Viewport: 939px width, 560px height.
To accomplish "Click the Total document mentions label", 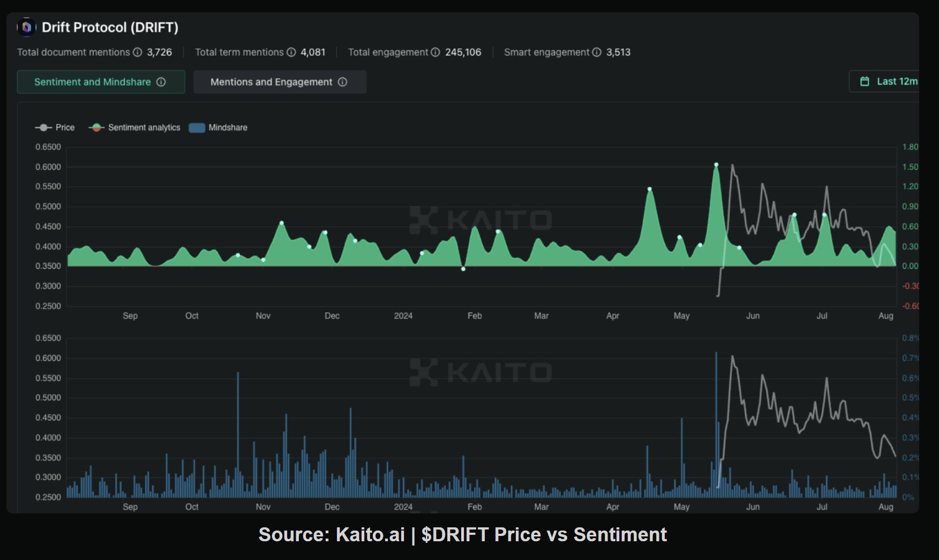I will [x=73, y=52].
